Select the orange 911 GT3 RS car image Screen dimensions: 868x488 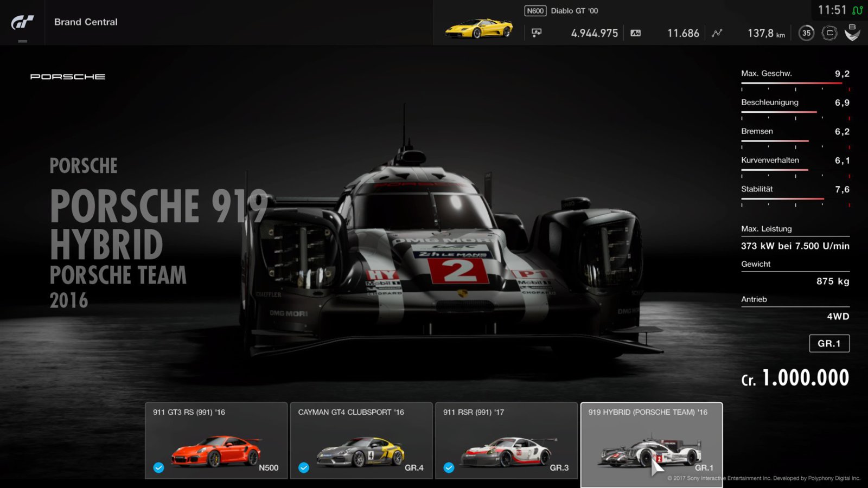(x=216, y=451)
